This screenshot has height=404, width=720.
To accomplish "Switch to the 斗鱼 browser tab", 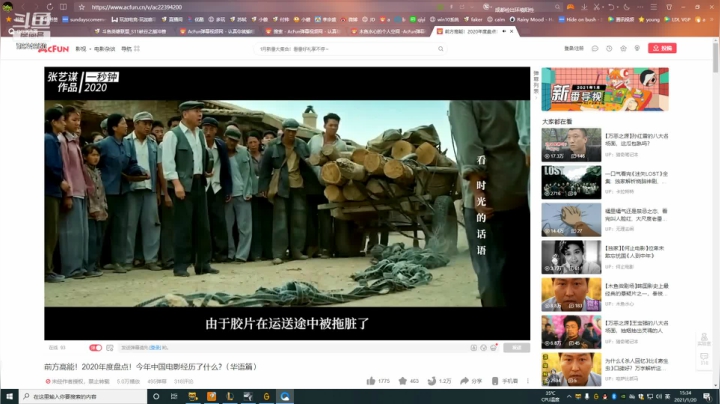I will (x=130, y=31).
